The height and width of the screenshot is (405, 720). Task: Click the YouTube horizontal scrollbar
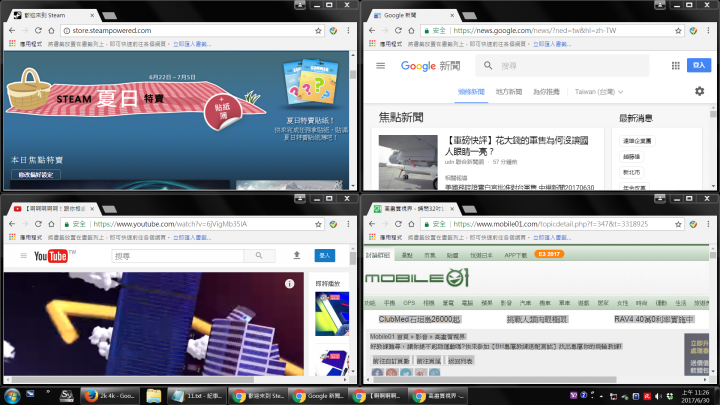point(133,379)
